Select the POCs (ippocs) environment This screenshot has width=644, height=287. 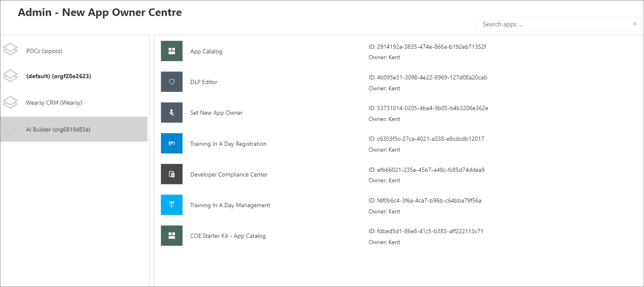click(44, 51)
